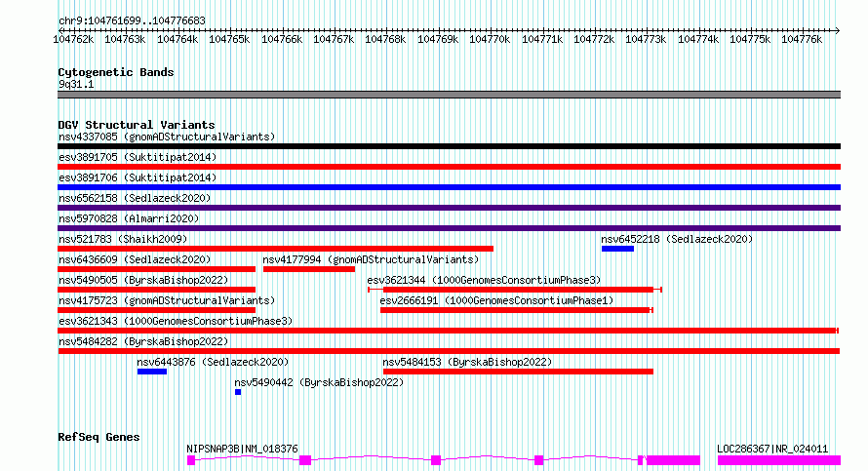Viewport: 868px width, 471px height.
Task: Click the first NIPSNAP3B exon block
Action: [191, 460]
